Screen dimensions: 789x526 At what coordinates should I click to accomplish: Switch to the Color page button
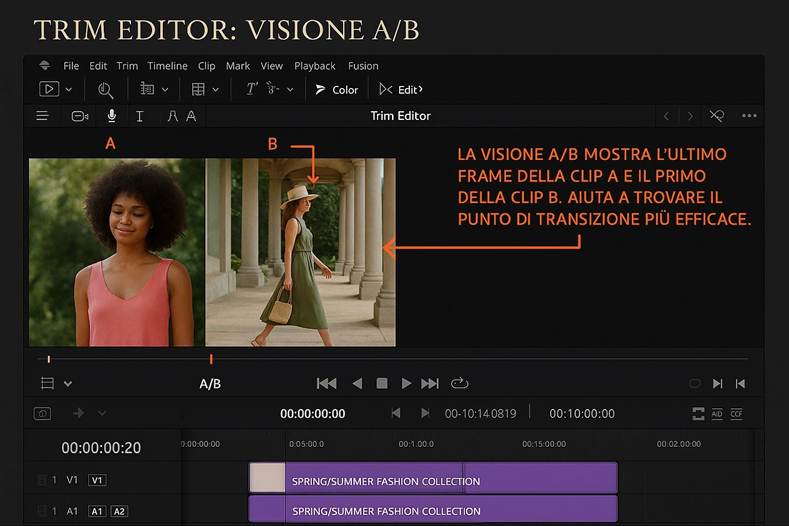click(337, 90)
